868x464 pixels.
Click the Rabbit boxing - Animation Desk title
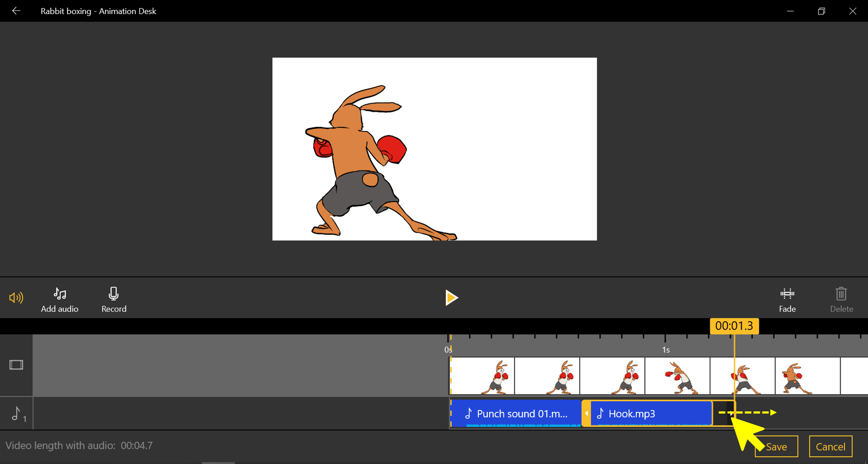tap(98, 11)
